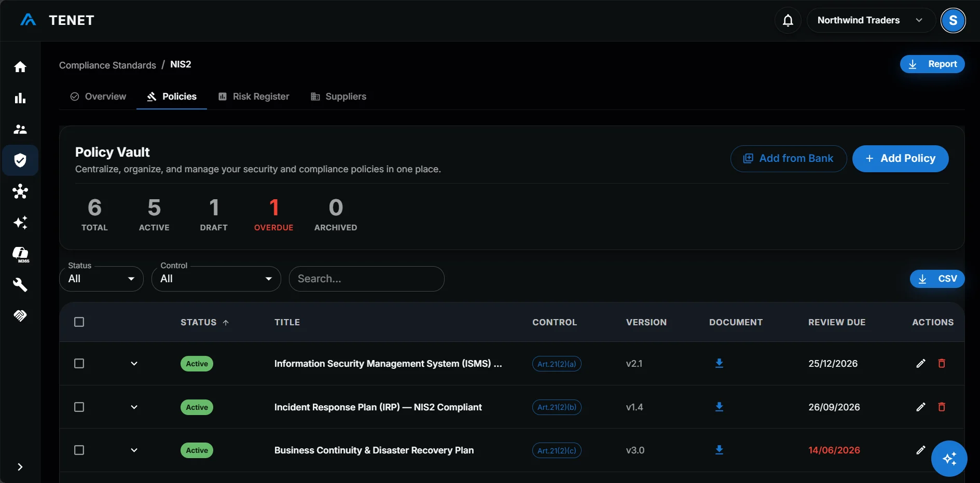Click the Active badge in the ISMS row
980x483 pixels.
pyautogui.click(x=197, y=364)
